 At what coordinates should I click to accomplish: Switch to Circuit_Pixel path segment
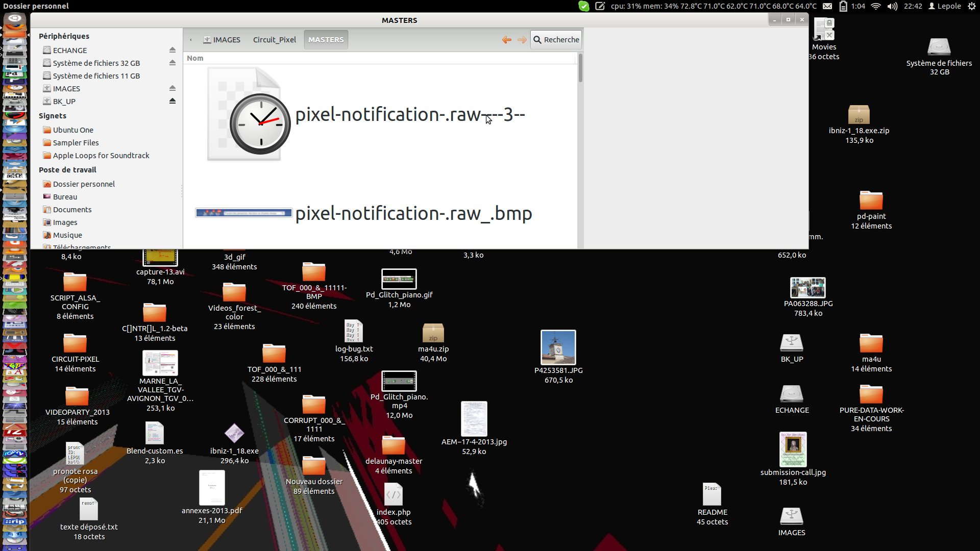click(274, 40)
